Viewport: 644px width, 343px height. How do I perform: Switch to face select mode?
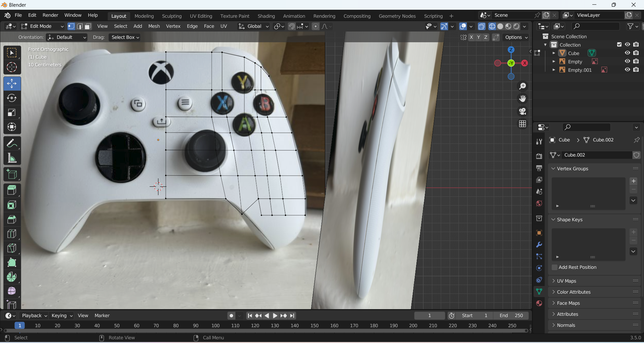(x=88, y=26)
